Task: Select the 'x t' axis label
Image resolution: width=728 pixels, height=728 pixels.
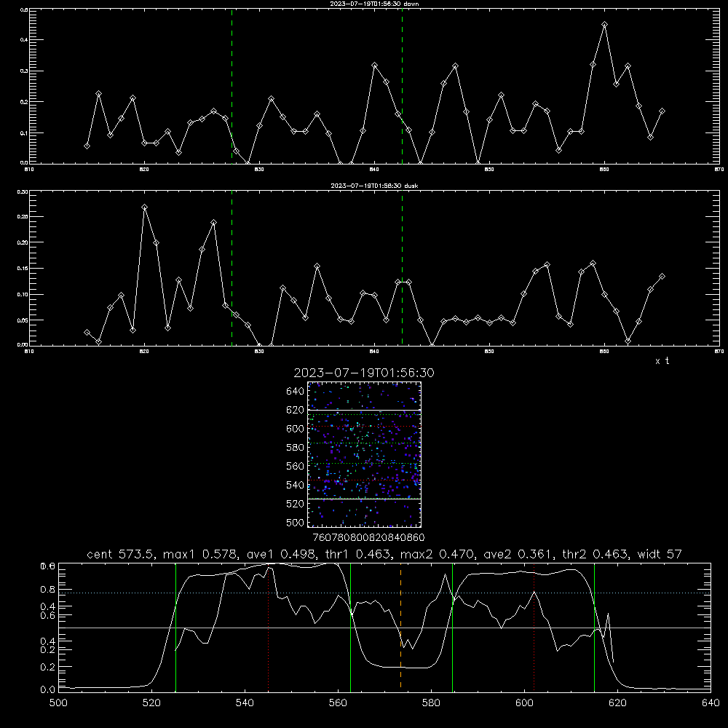Action: tap(662, 361)
